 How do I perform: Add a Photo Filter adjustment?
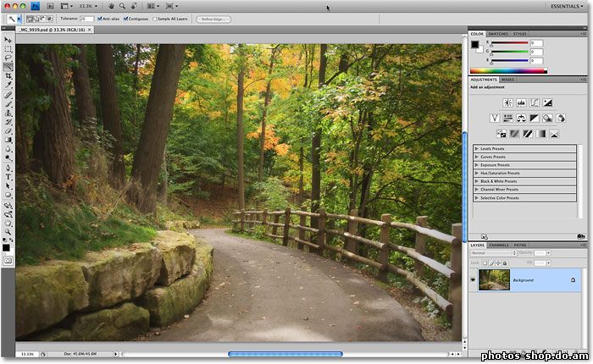547,119
